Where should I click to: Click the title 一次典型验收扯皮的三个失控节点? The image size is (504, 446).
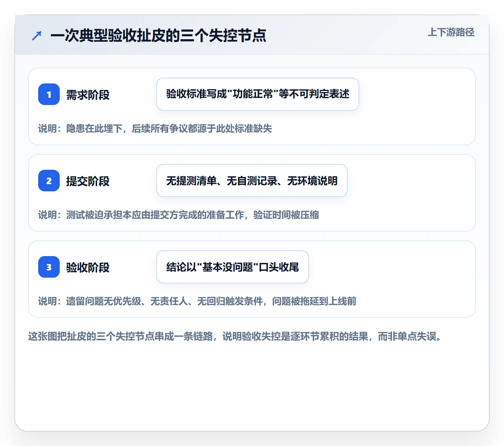click(158, 36)
